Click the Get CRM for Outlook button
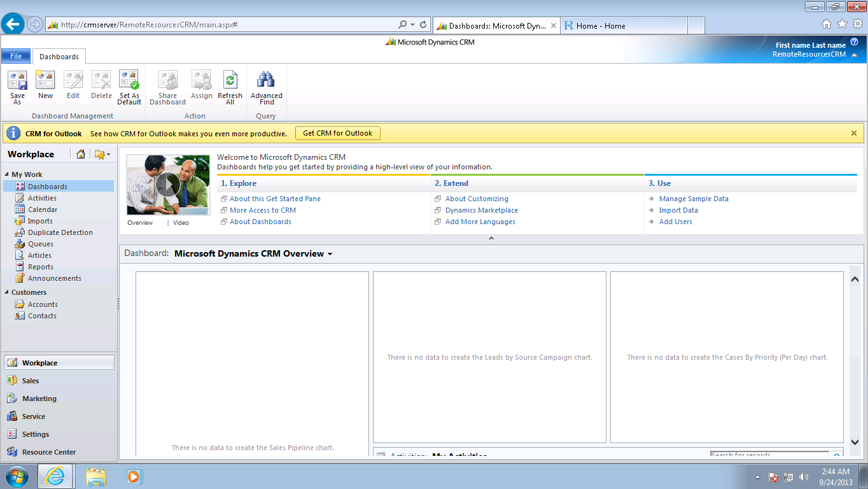This screenshot has height=489, width=868. tap(337, 133)
